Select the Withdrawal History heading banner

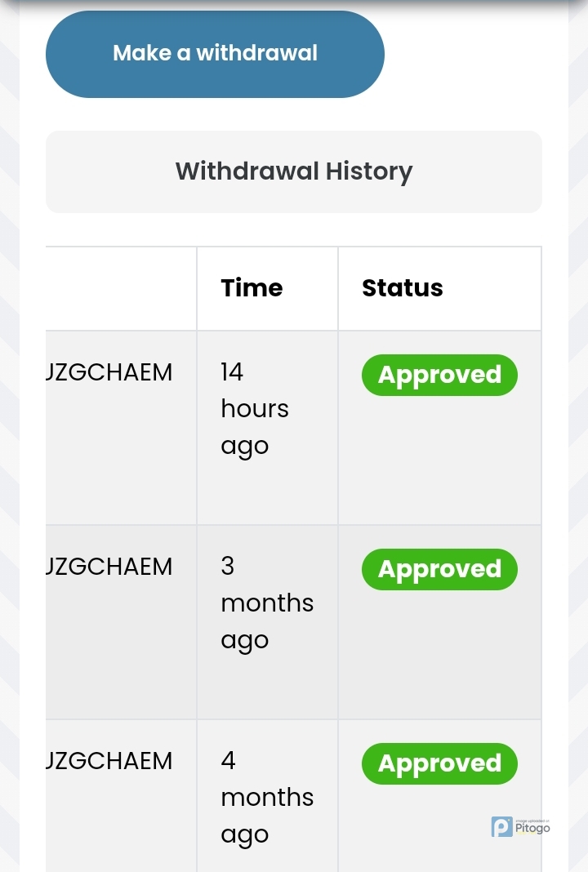pos(294,171)
